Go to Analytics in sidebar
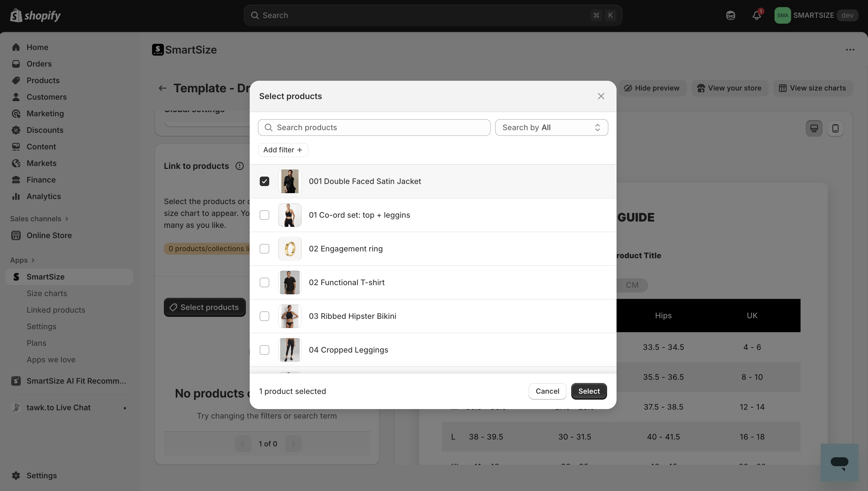Viewport: 868px width, 491px height. point(44,196)
